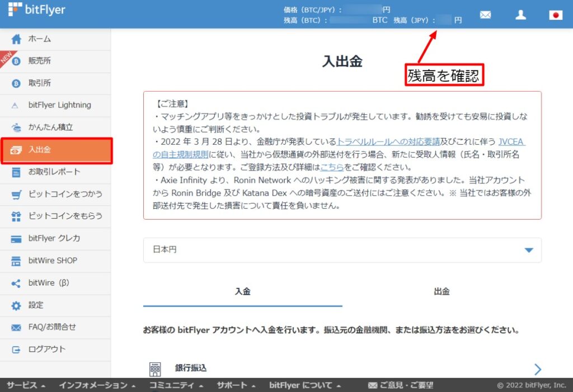The height and width of the screenshot is (392, 573).
Task: Expand the bitFlyer について footer menu
Action: [x=305, y=385]
